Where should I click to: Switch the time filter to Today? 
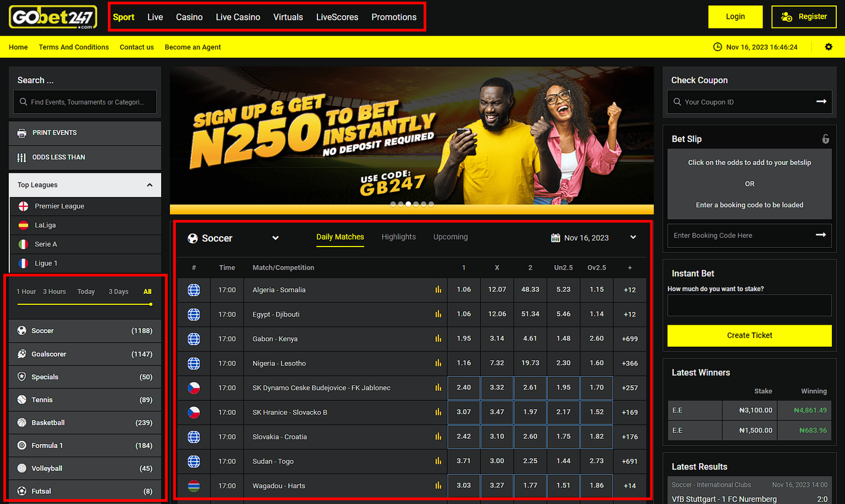pos(86,291)
